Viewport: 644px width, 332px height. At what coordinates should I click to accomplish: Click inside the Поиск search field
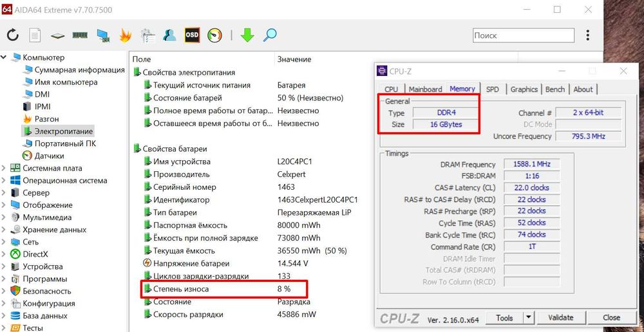tap(523, 35)
